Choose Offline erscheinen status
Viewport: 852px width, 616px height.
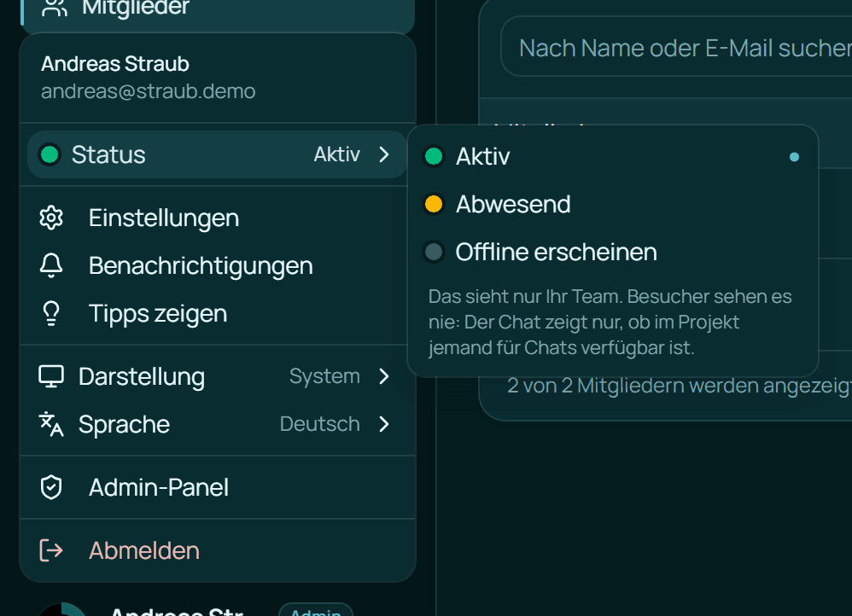coord(613,252)
